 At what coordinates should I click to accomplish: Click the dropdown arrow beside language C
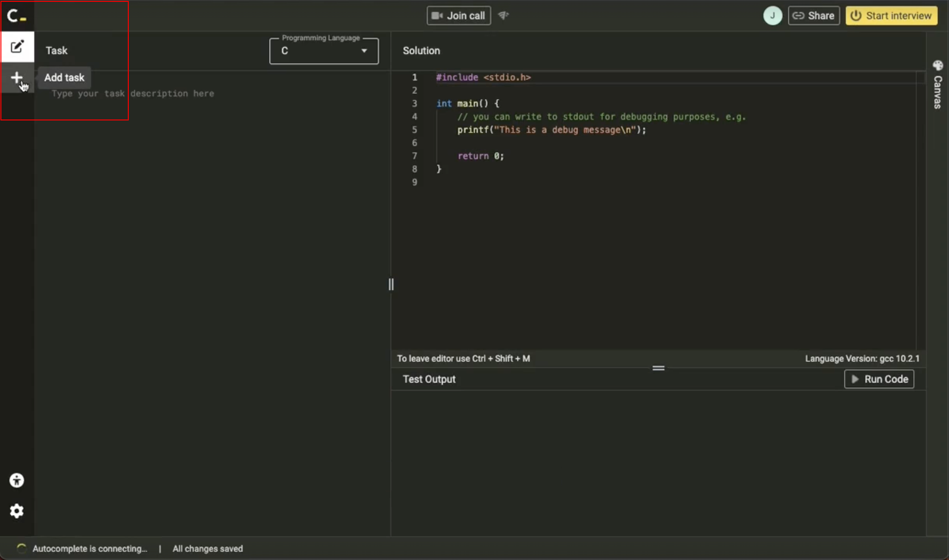[364, 51]
